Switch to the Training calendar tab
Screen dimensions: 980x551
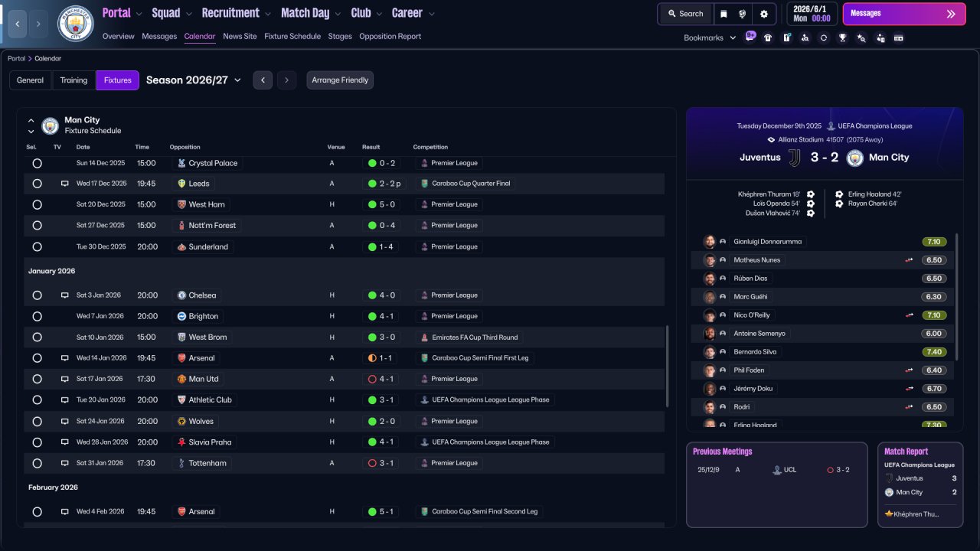74,80
